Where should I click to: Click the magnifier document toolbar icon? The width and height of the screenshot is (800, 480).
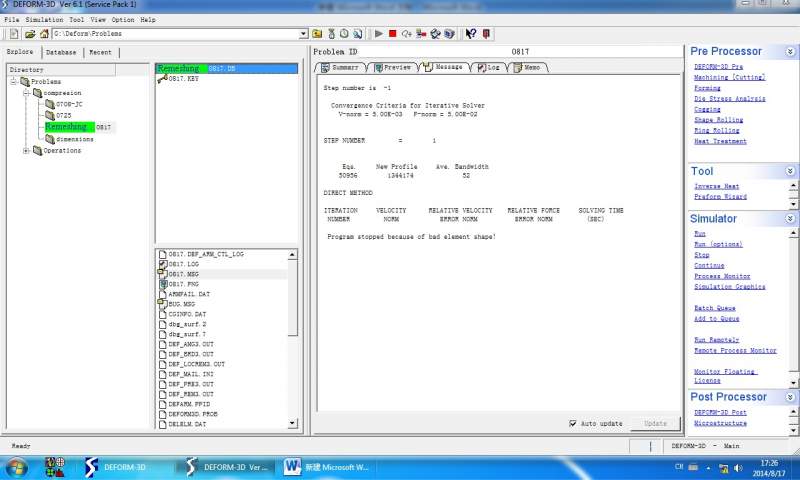click(358, 34)
